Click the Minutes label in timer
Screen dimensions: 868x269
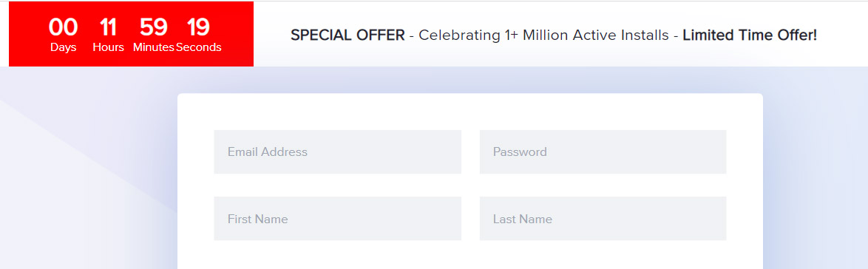tap(153, 47)
